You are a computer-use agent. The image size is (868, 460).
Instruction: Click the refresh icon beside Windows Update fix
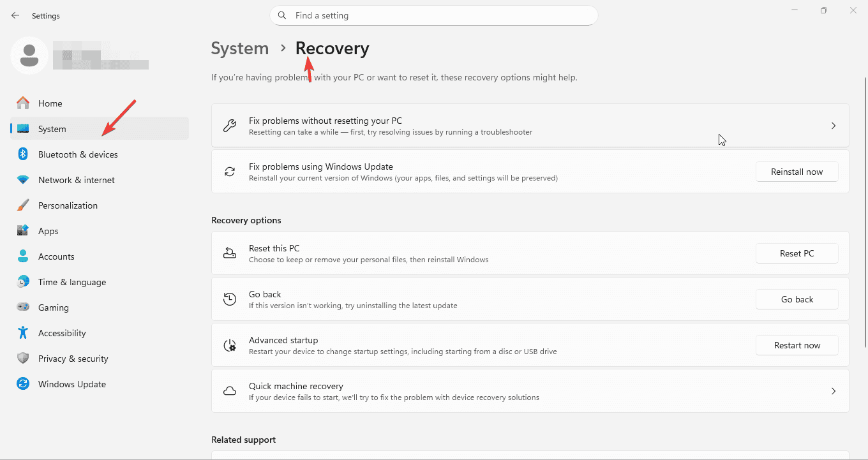(x=230, y=172)
